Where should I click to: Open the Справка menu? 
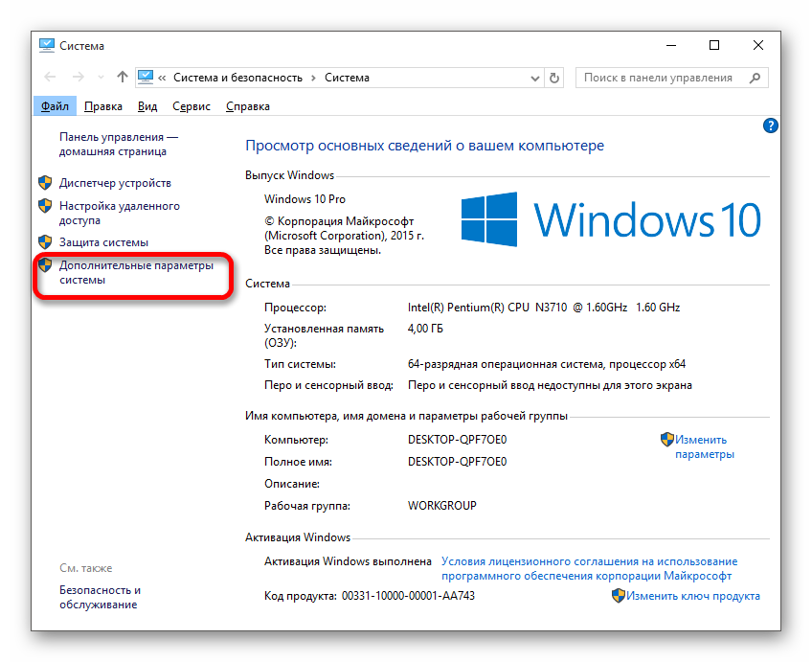[x=248, y=106]
